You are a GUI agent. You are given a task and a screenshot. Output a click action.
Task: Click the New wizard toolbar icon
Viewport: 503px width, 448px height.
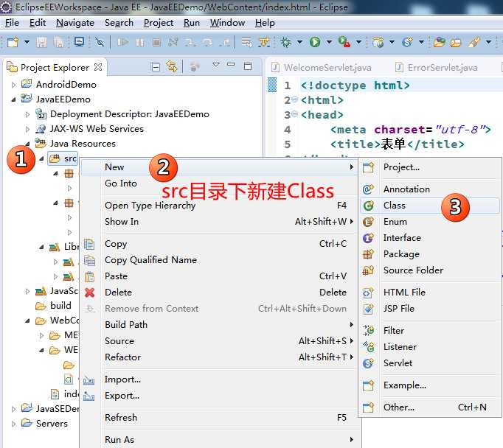tap(13, 42)
